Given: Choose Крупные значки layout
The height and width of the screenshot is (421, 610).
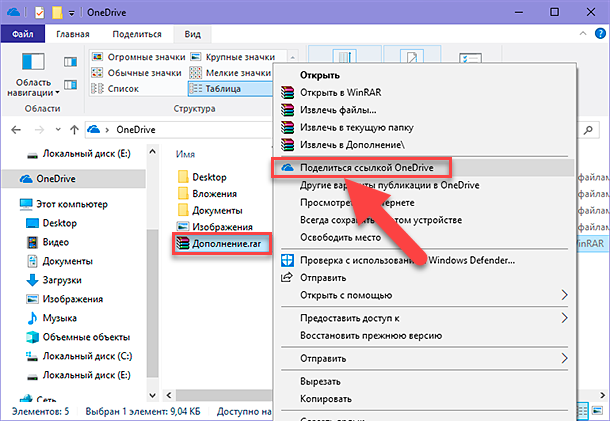Looking at the screenshot, I should click(x=233, y=57).
